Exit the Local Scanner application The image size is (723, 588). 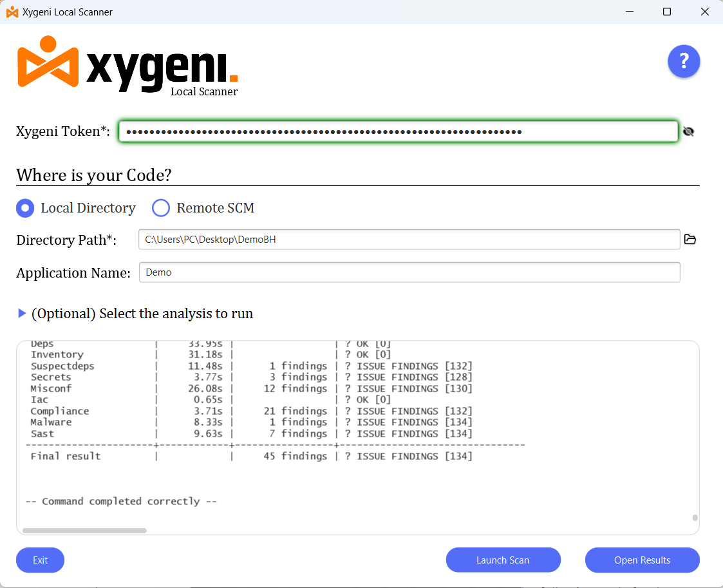[40, 560]
